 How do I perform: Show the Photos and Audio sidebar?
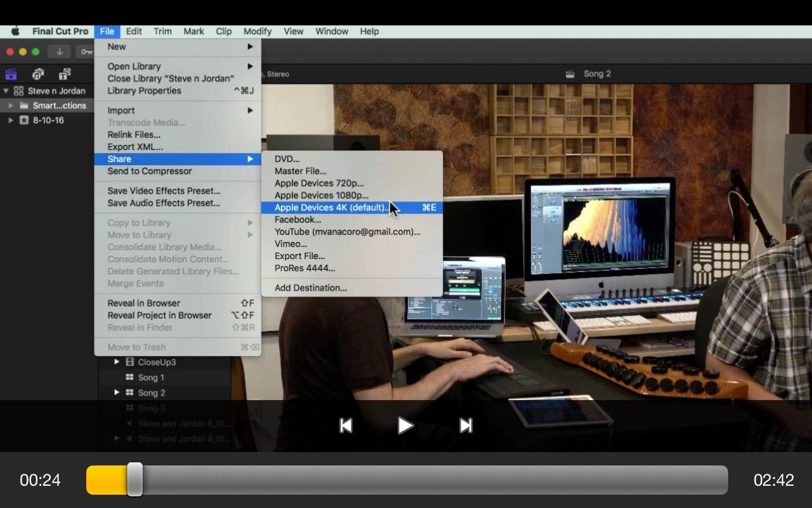pos(38,74)
